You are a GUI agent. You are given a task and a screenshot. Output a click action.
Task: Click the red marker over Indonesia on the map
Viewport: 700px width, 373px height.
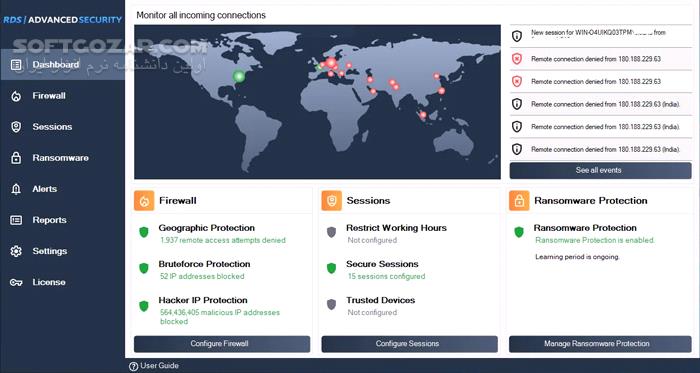[x=423, y=116]
